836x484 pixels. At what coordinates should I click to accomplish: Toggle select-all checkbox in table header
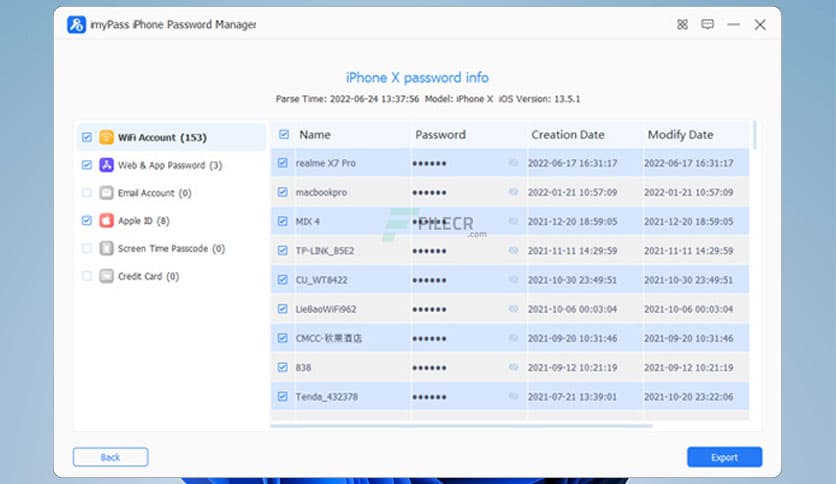(284, 134)
